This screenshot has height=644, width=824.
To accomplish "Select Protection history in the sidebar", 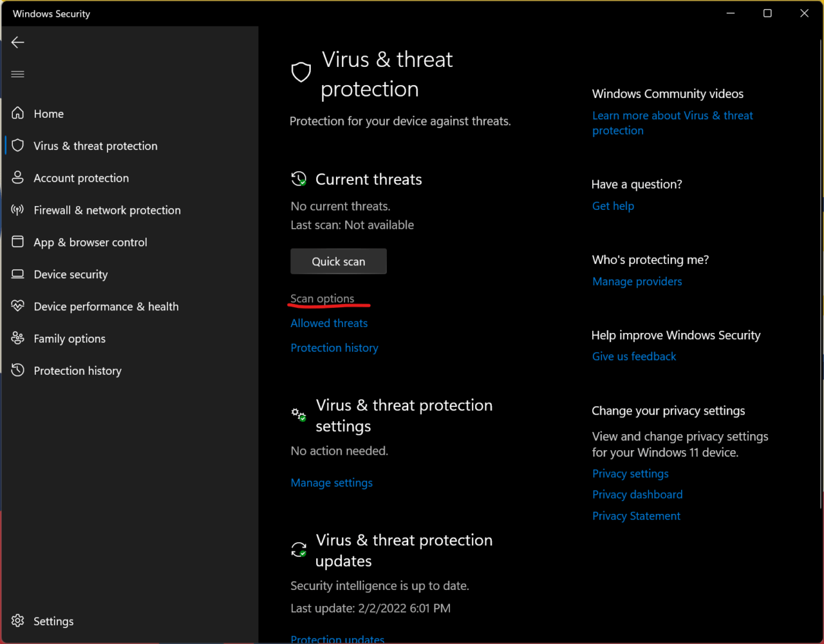I will pos(77,371).
